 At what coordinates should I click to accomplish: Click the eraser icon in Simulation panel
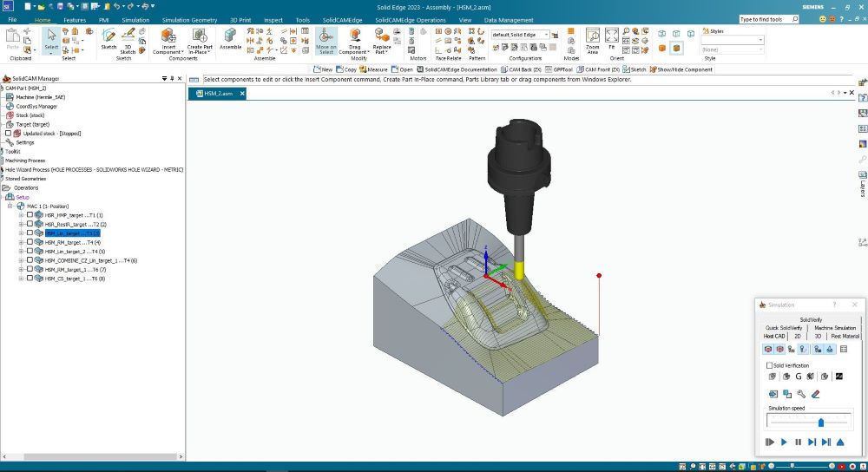[x=815, y=394]
